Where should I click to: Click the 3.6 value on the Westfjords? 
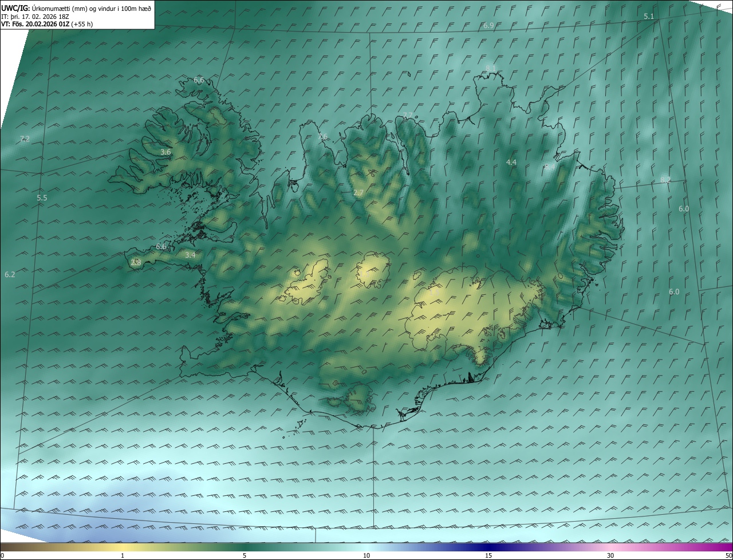(165, 152)
